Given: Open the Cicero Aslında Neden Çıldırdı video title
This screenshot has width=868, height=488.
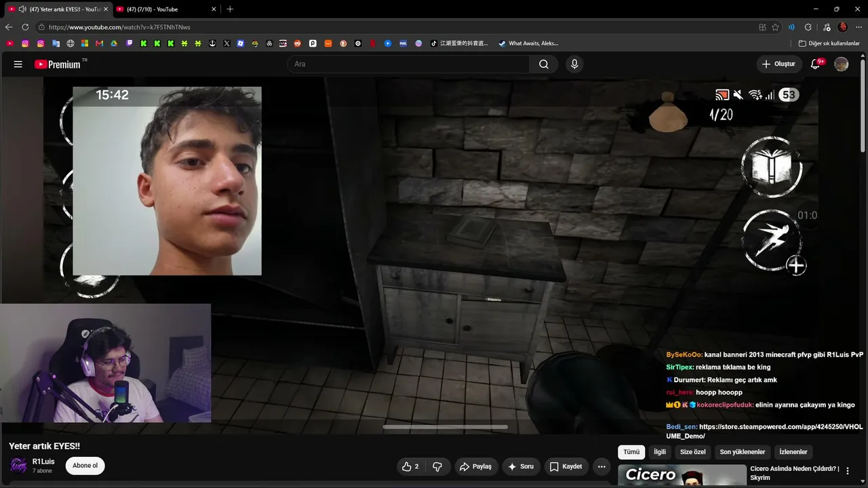Looking at the screenshot, I should (795, 473).
